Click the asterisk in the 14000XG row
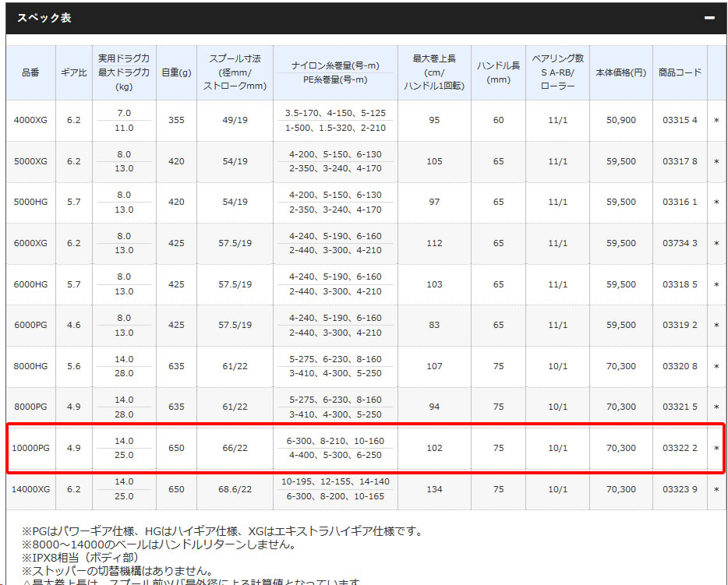Screen dimensions: 728x585 tap(716, 489)
